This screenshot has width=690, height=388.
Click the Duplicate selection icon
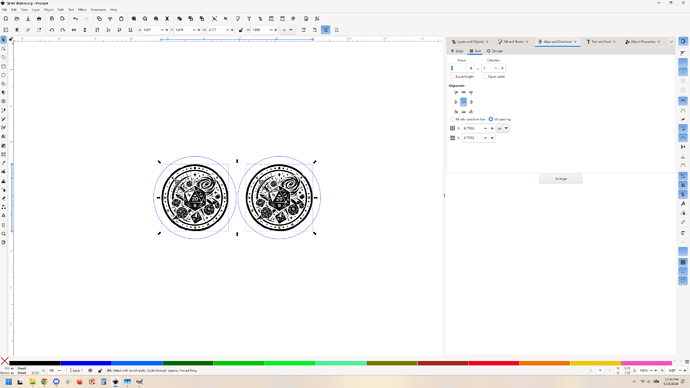(180, 19)
